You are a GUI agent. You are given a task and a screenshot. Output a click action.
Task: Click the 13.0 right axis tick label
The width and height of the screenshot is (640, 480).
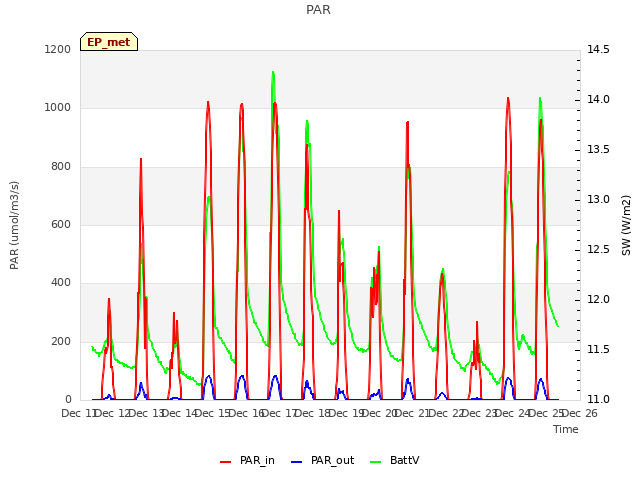(598, 200)
